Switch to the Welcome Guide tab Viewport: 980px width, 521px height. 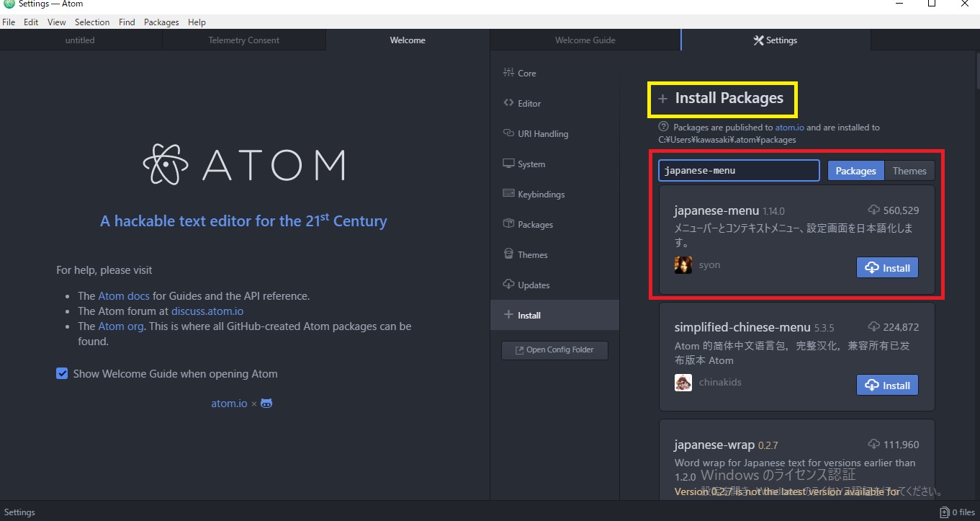(585, 40)
